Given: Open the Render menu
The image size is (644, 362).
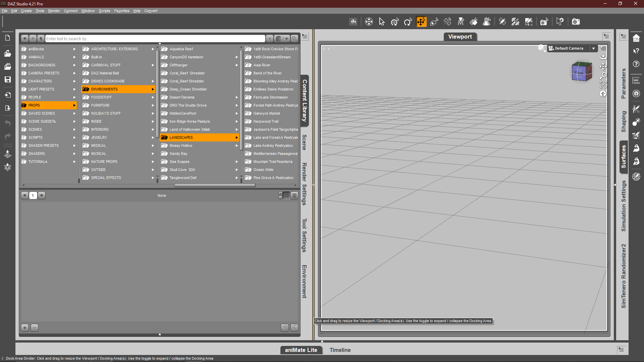Looking at the screenshot, I should 54,11.
